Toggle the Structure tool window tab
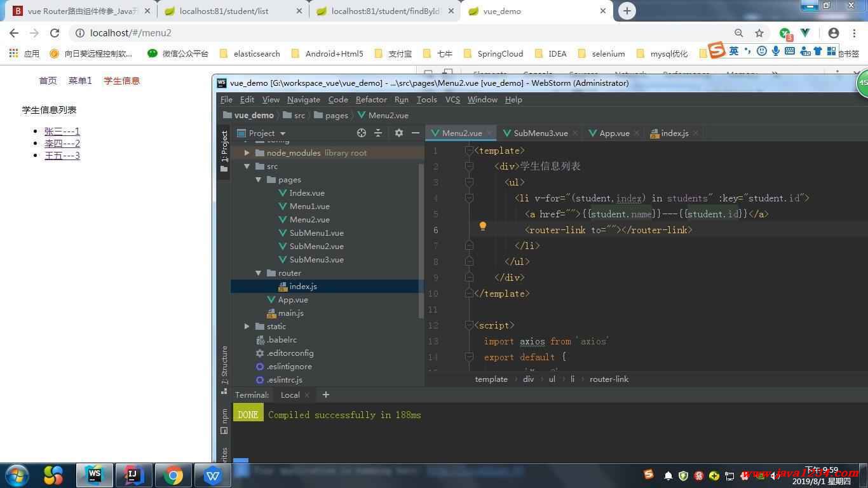The width and height of the screenshot is (868, 488). point(224,370)
